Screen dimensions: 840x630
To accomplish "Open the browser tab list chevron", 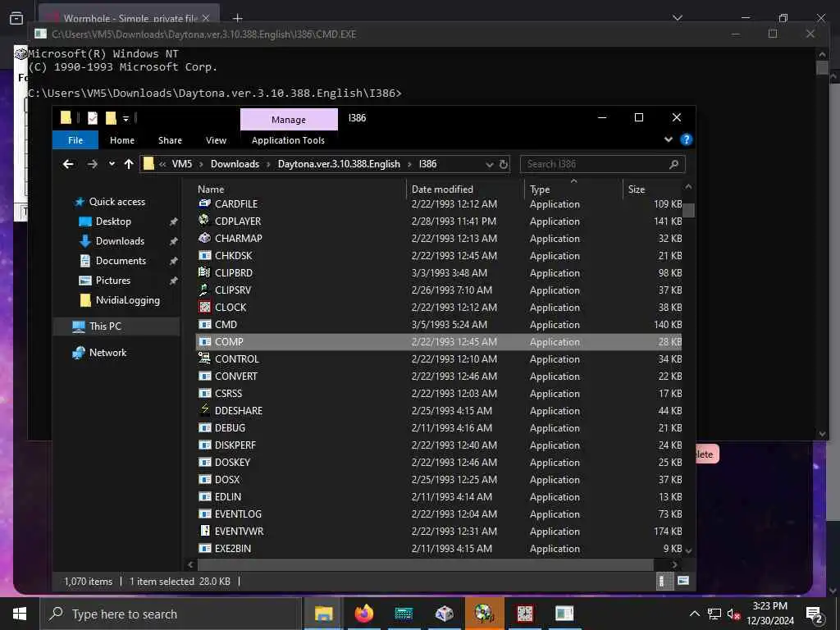I will point(677,18).
